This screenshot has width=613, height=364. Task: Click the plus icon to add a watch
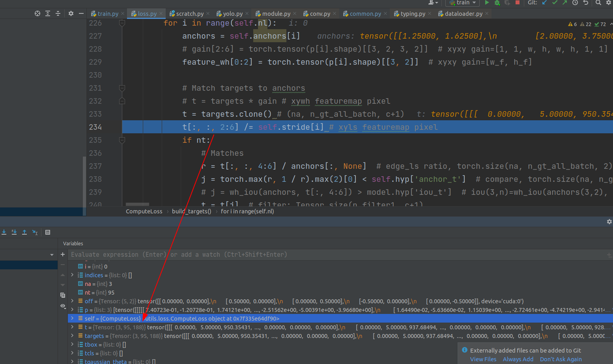tap(63, 255)
